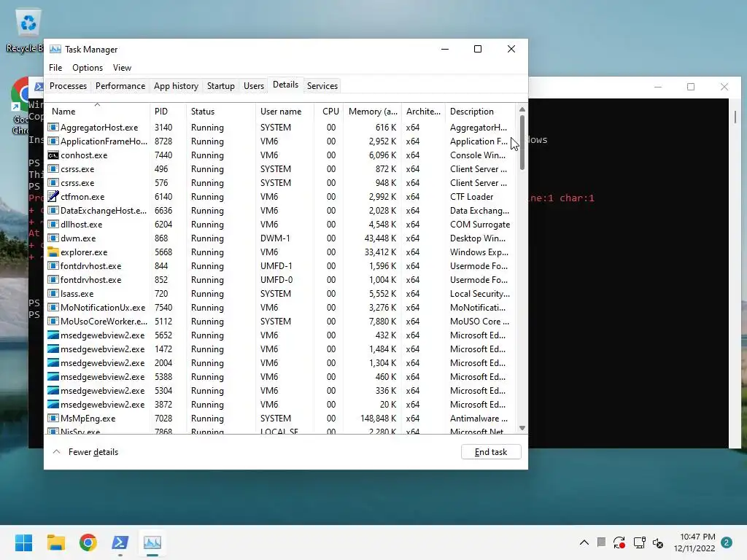747x560 pixels.
Task: Open the Options menu
Action: 88,68
